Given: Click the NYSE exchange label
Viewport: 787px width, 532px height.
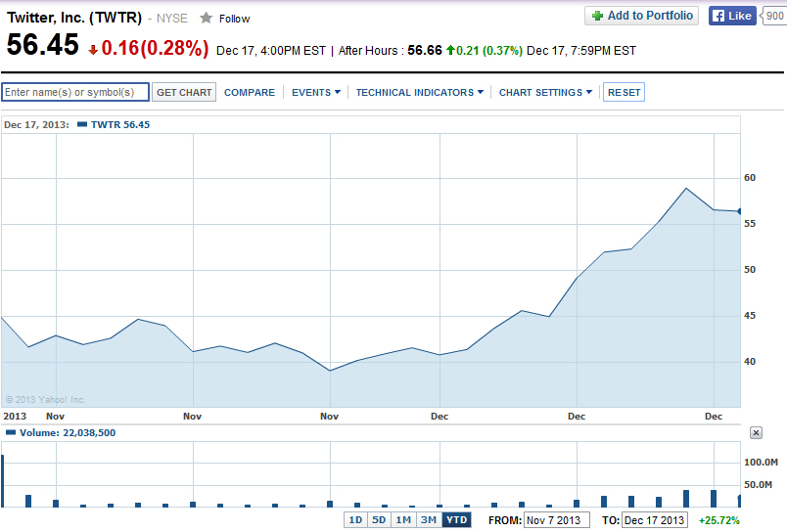Looking at the screenshot, I should click(x=171, y=19).
